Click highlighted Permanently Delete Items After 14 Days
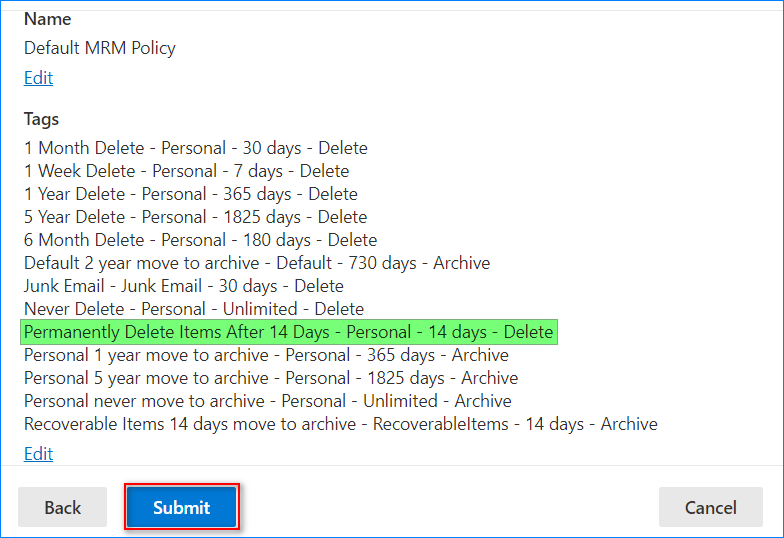784x538 pixels. tap(288, 332)
